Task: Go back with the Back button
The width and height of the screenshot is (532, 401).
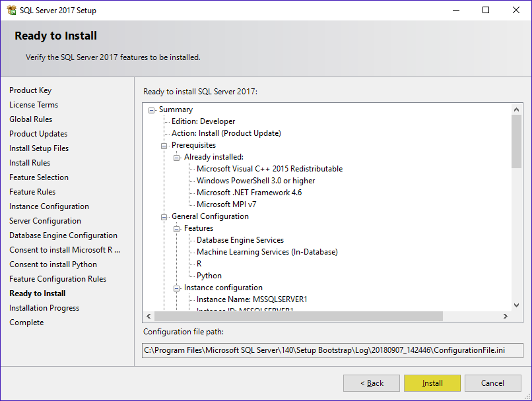Action: [372, 383]
